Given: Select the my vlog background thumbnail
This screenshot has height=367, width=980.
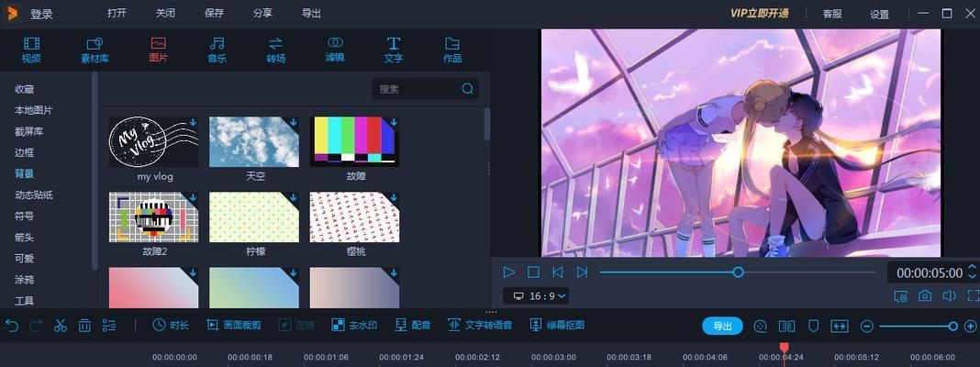Looking at the screenshot, I should [x=154, y=142].
